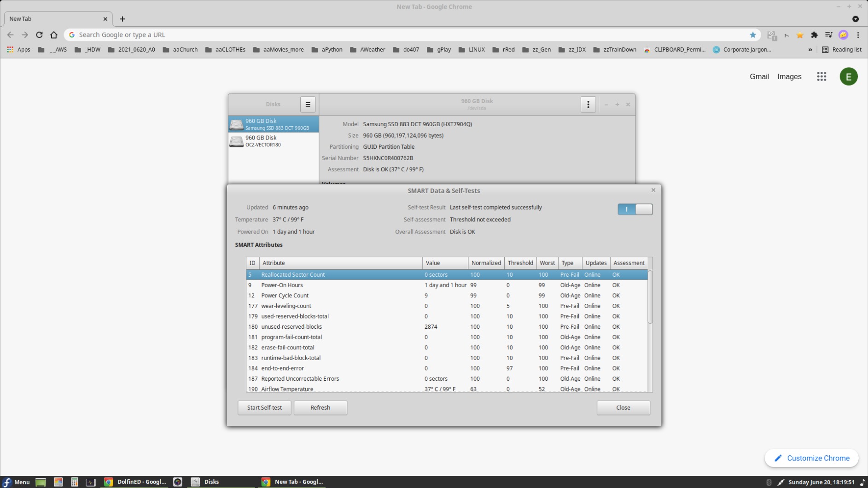Toggle the SMART enabled switch
This screenshot has height=488, width=868.
click(635, 209)
